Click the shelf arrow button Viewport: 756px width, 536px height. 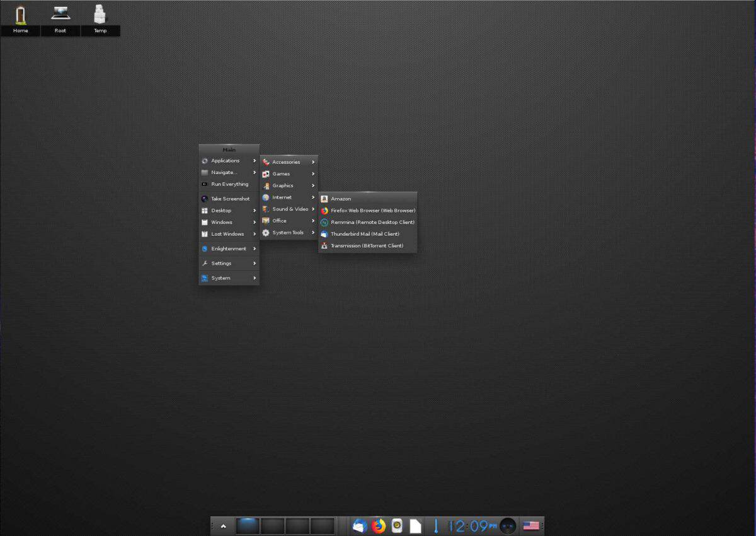pyautogui.click(x=223, y=525)
